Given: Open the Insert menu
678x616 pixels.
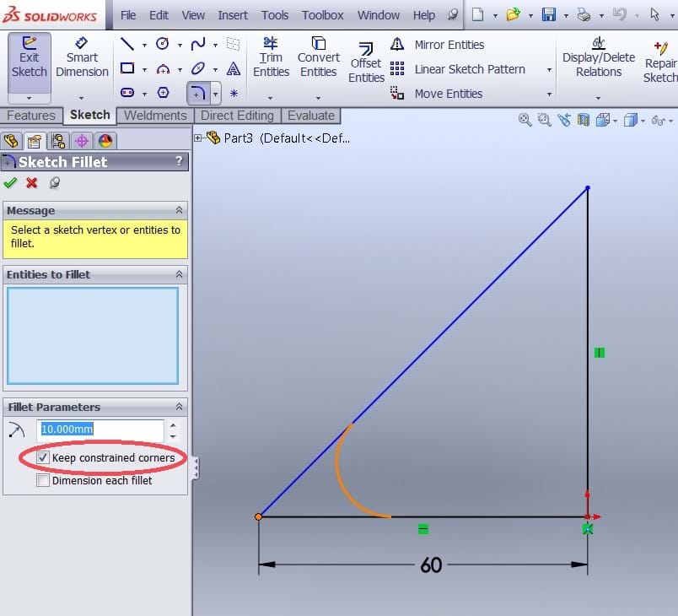Looking at the screenshot, I should [x=233, y=15].
